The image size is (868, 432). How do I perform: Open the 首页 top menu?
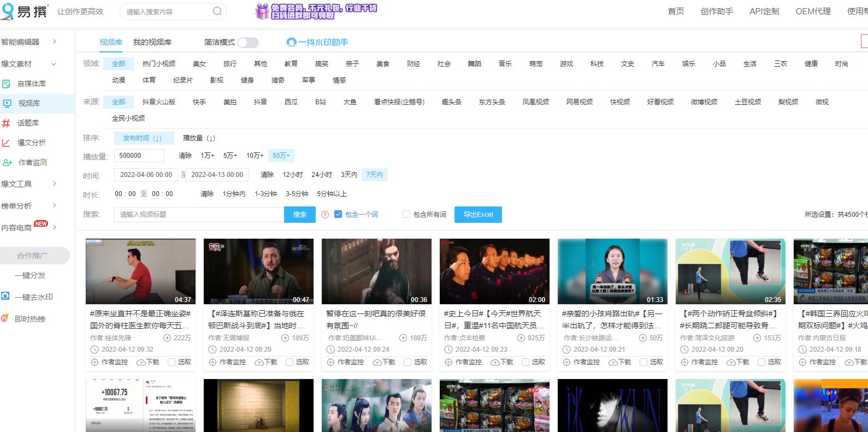(x=676, y=11)
